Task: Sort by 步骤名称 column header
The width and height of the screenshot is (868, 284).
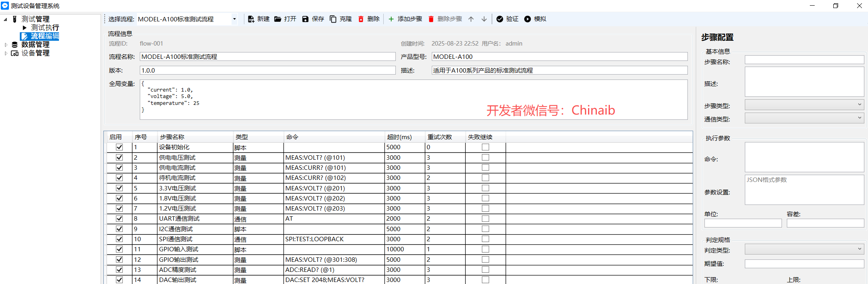Action: tap(195, 137)
